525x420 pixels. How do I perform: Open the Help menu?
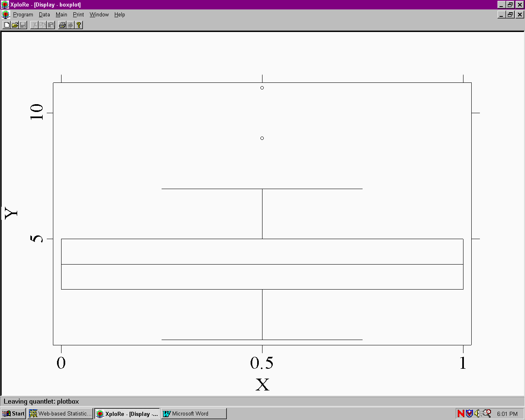tap(120, 14)
